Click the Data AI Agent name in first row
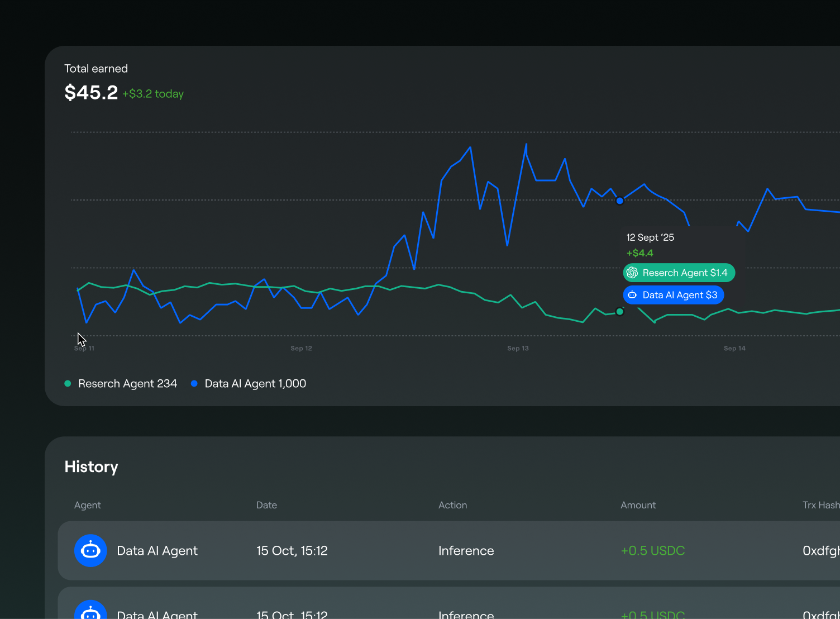 pos(157,551)
